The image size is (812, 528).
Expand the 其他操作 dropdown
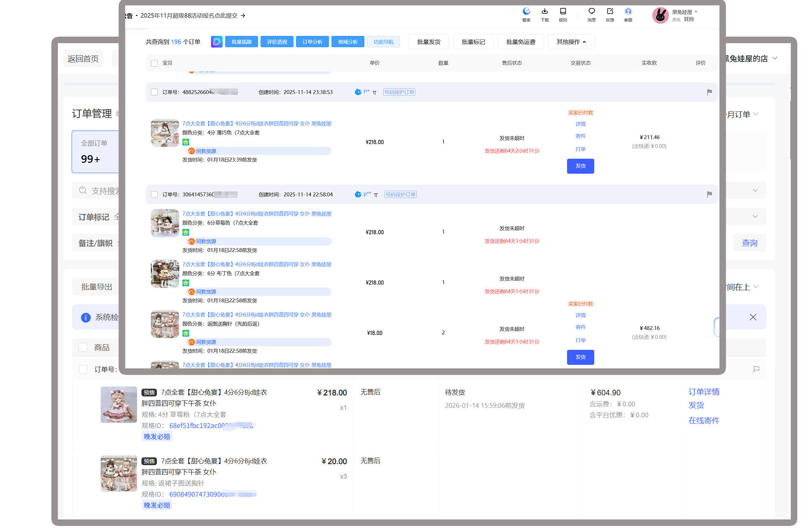tap(571, 42)
